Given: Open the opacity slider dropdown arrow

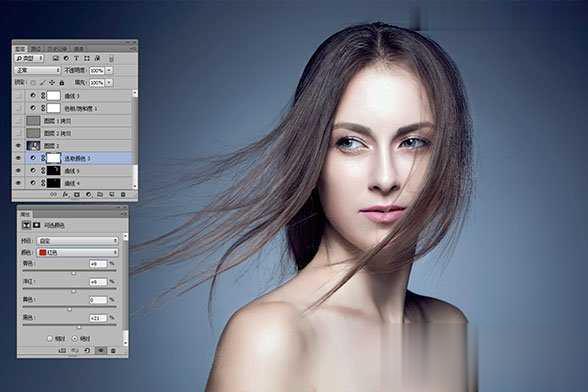Looking at the screenshot, I should pyautogui.click(x=109, y=70).
